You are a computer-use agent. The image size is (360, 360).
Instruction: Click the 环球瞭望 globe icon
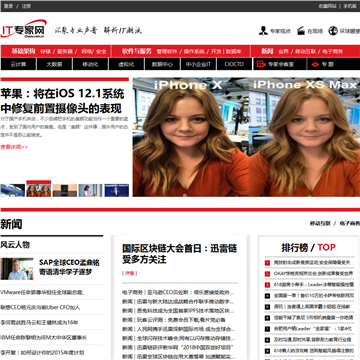point(333,31)
